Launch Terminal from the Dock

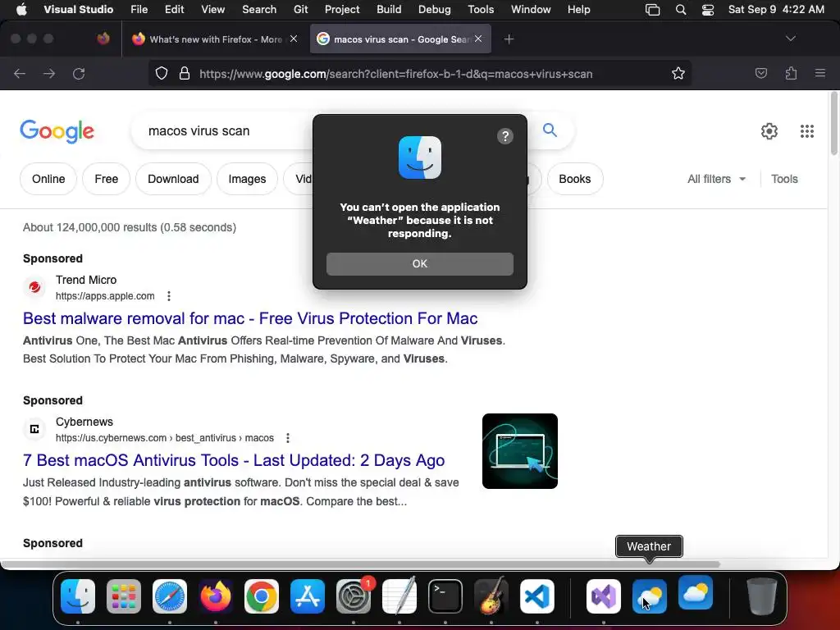[445, 596]
